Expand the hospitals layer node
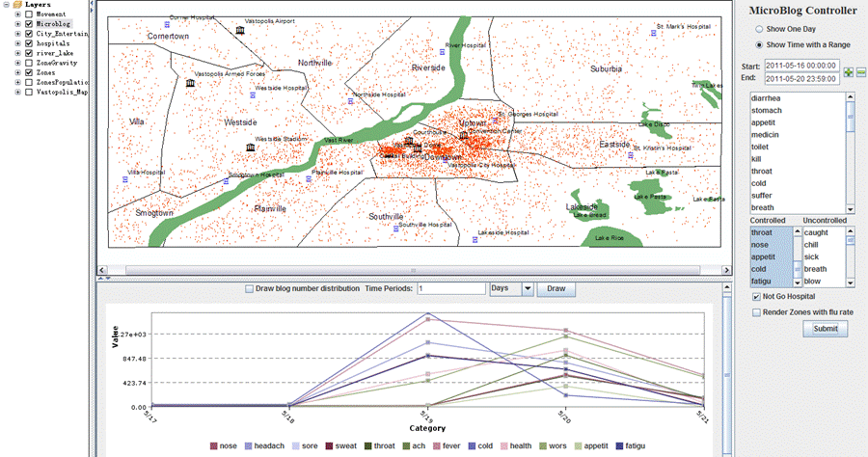 pyautogui.click(x=17, y=43)
